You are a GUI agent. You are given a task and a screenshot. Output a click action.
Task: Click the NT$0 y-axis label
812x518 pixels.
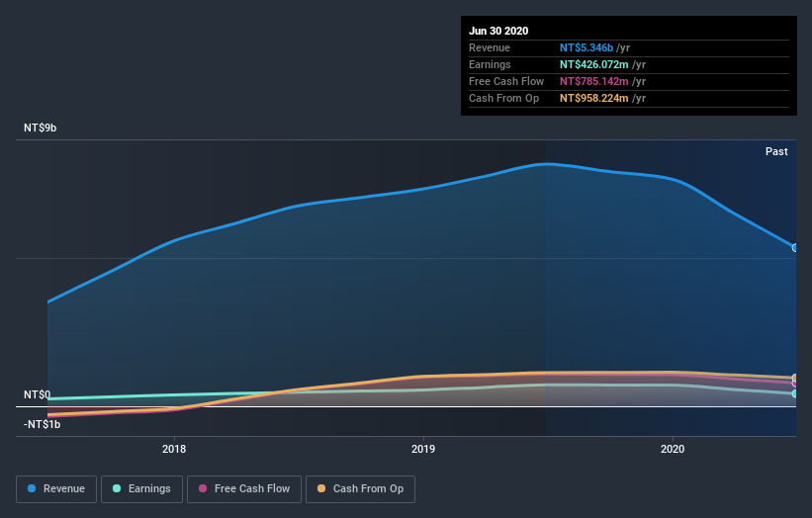(38, 394)
